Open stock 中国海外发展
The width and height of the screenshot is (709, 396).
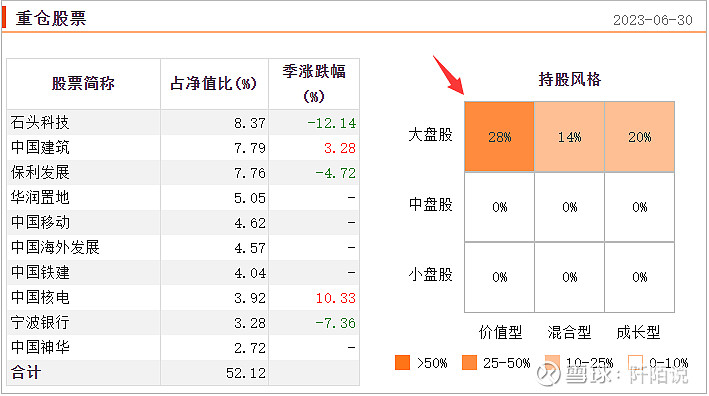(55, 247)
